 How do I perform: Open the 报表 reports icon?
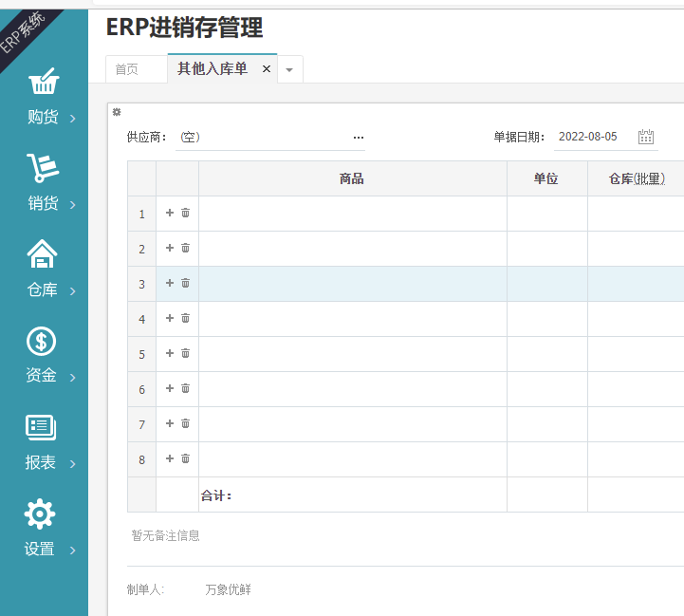pyautogui.click(x=42, y=428)
